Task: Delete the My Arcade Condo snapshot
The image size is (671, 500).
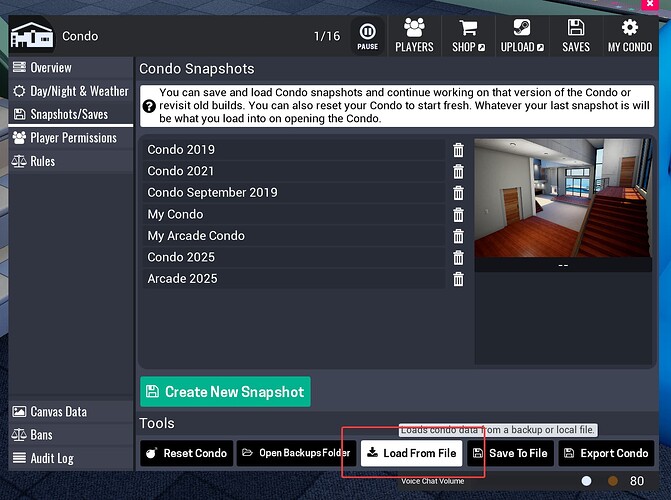Action: coord(458,236)
